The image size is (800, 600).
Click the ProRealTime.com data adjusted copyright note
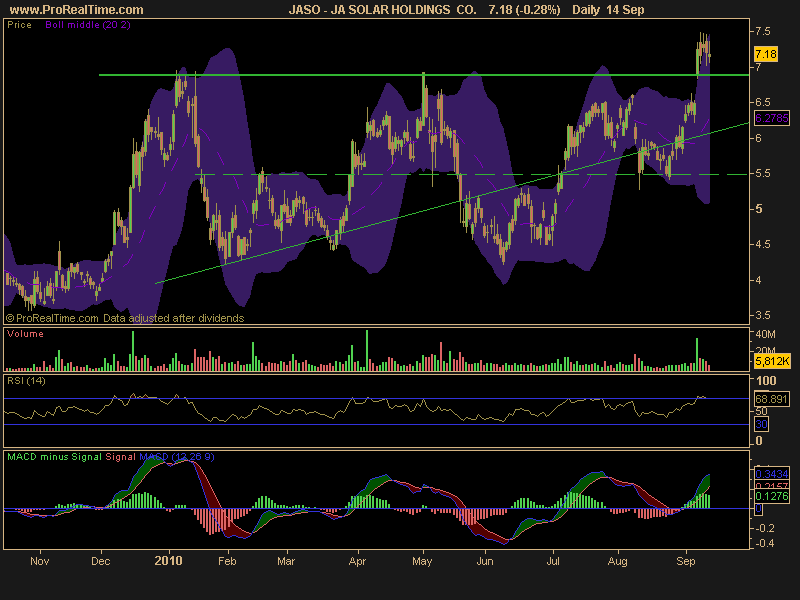[x=125, y=318]
